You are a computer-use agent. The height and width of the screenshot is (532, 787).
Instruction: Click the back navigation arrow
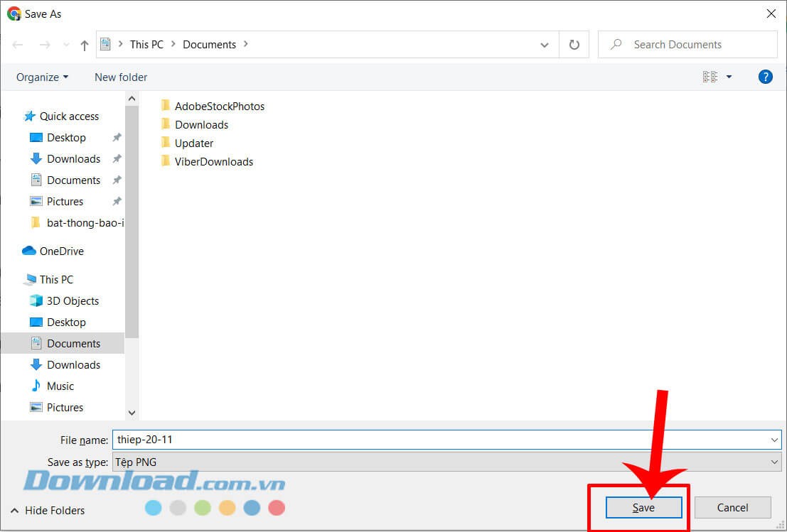17,44
